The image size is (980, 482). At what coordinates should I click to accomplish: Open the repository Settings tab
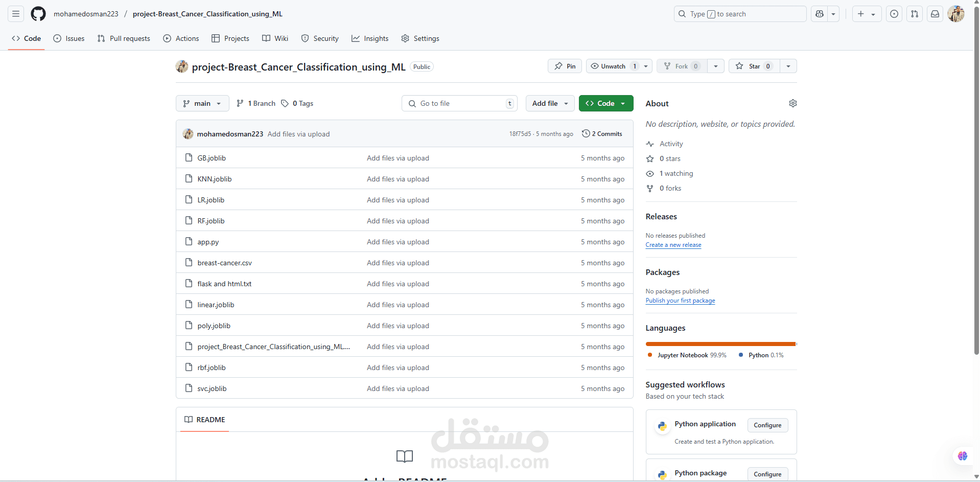pyautogui.click(x=421, y=38)
